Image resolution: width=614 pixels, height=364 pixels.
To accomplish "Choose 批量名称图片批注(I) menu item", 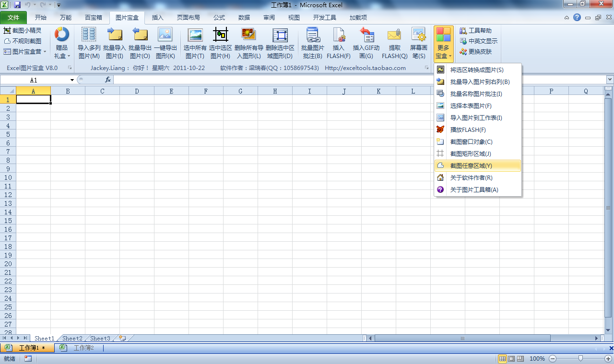I will click(x=477, y=94).
